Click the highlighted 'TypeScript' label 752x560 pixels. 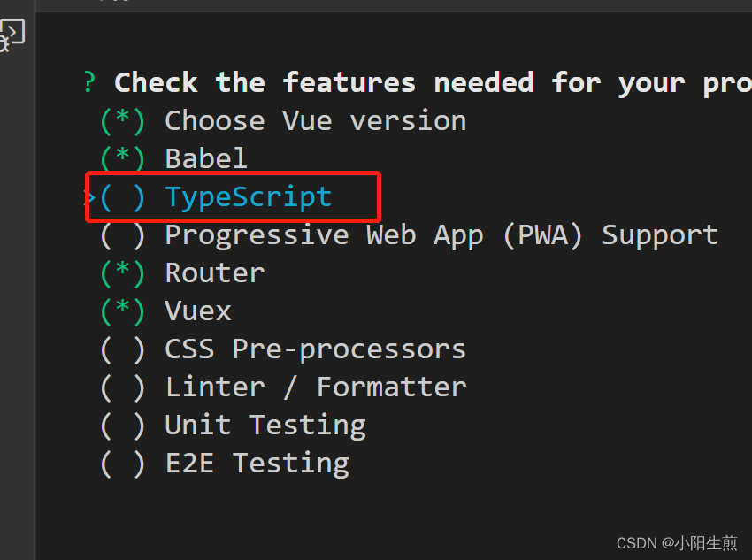pos(249,197)
